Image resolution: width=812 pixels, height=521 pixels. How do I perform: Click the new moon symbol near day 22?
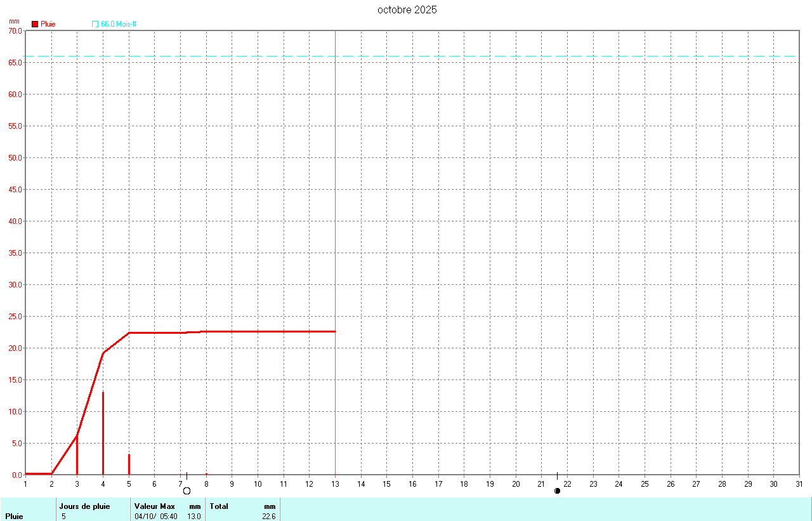557,491
